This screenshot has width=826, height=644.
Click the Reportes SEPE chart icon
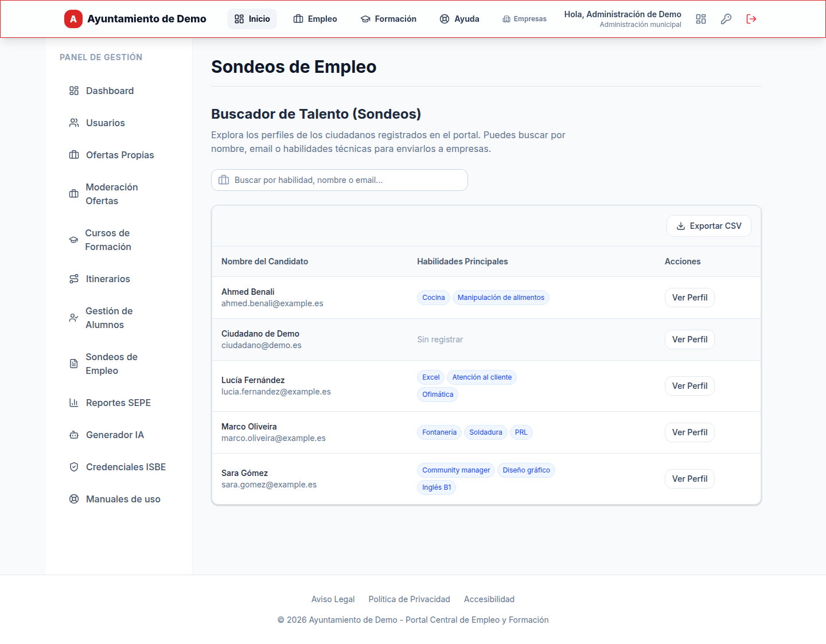74,403
